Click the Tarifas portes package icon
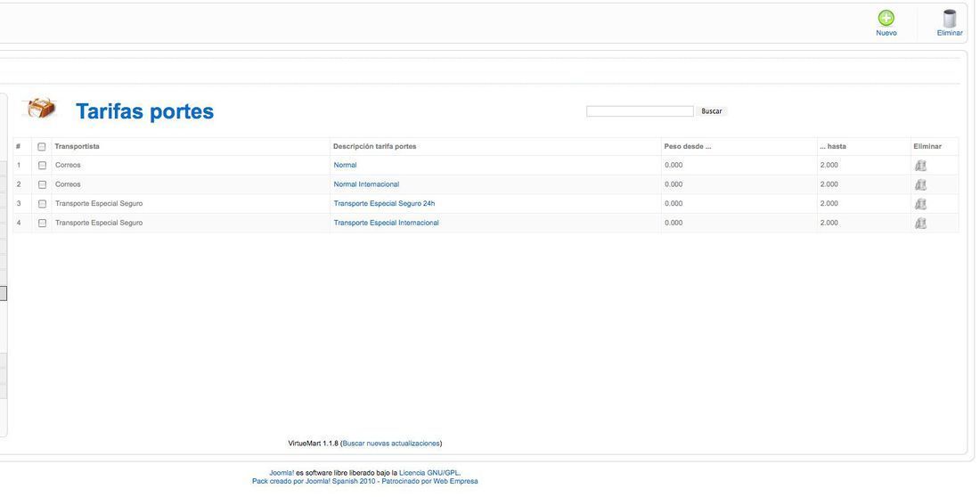The width and height of the screenshot is (980, 497). click(41, 108)
